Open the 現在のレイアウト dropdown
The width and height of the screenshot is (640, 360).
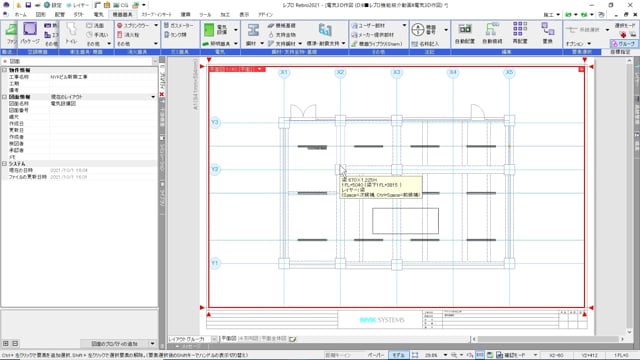point(153,97)
